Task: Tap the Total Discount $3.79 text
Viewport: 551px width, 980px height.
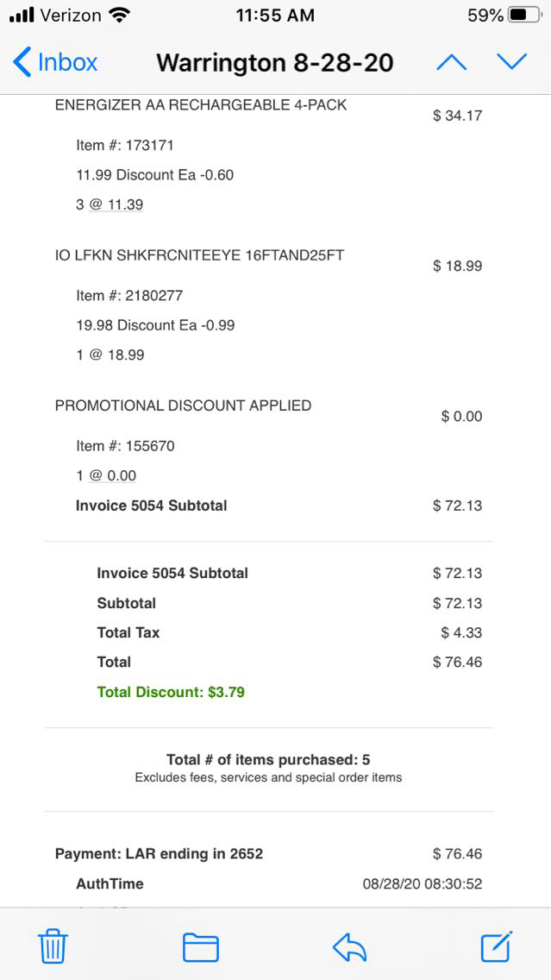Action: [171, 692]
